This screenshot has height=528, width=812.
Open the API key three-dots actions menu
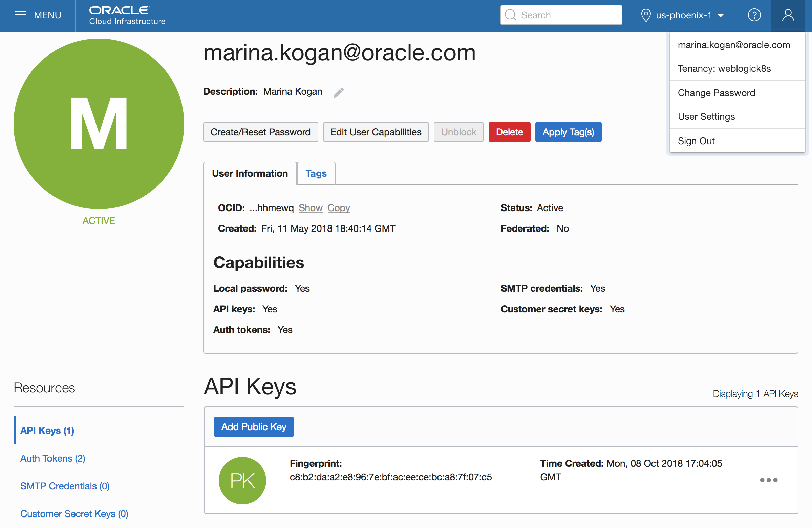click(768, 480)
